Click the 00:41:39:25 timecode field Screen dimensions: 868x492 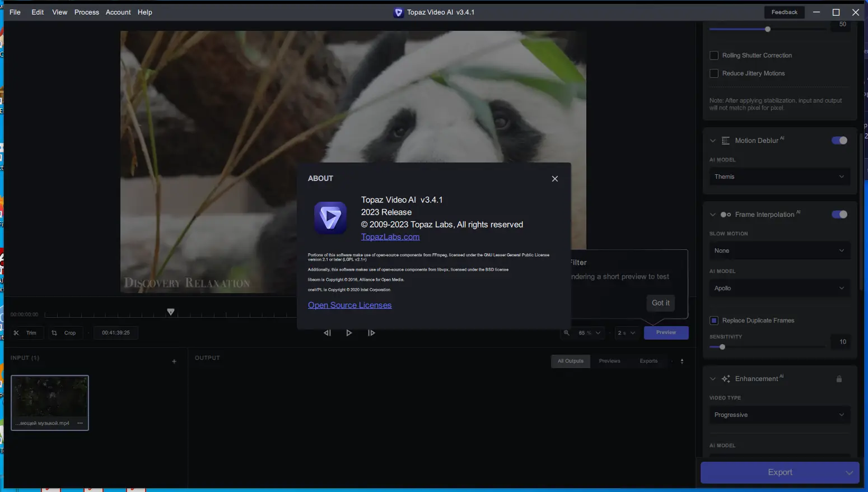[116, 333]
